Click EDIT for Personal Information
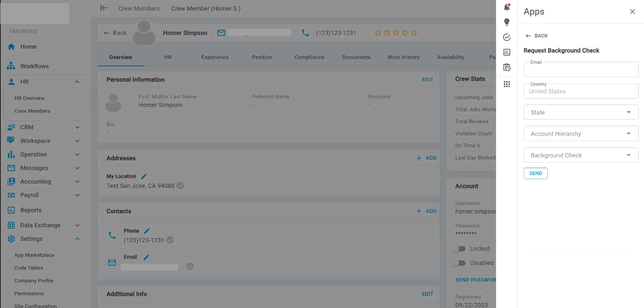The image size is (644, 308). click(427, 80)
